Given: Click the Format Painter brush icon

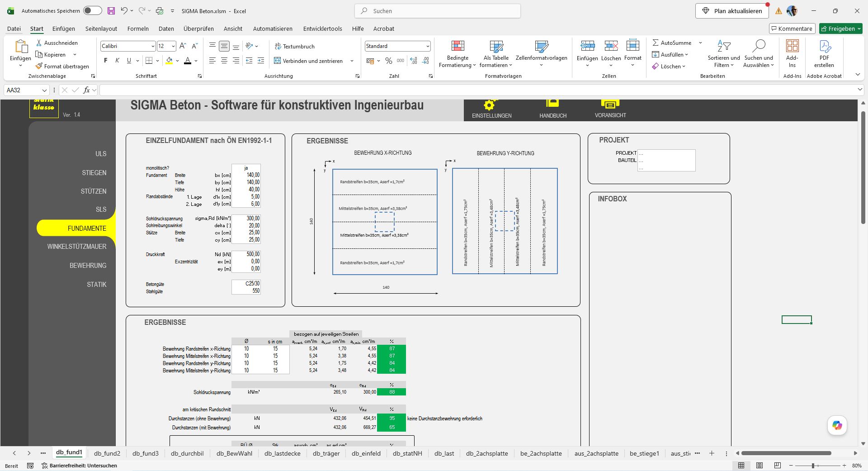Looking at the screenshot, I should point(39,66).
